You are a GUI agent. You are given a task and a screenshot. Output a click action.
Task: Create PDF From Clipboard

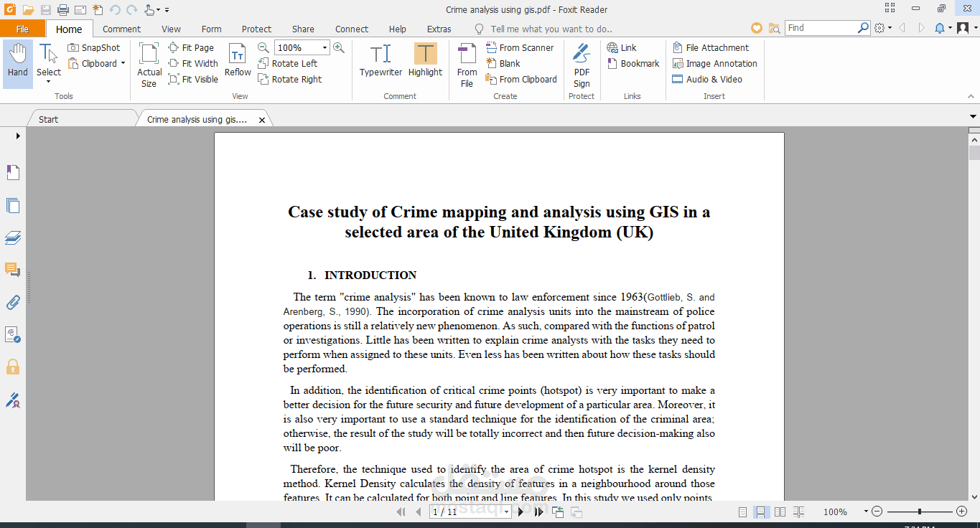pos(521,80)
